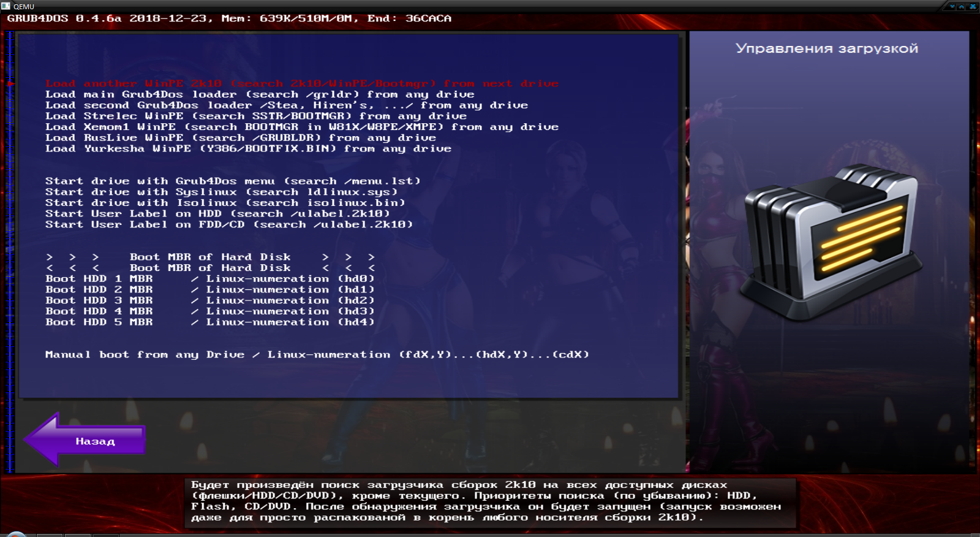Viewport: 980px width, 537px height.
Task: Click the GRUB4DOS 0.4.6a version line
Action: coord(229,18)
